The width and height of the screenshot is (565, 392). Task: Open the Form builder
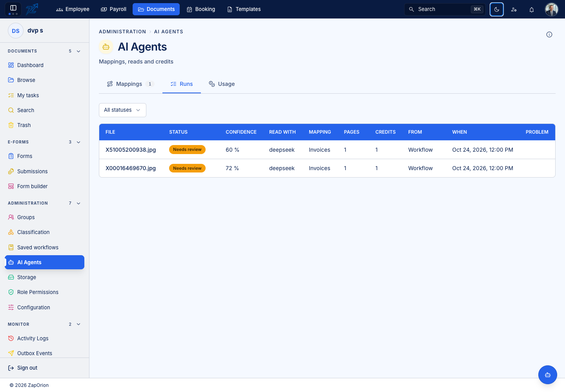click(45, 186)
